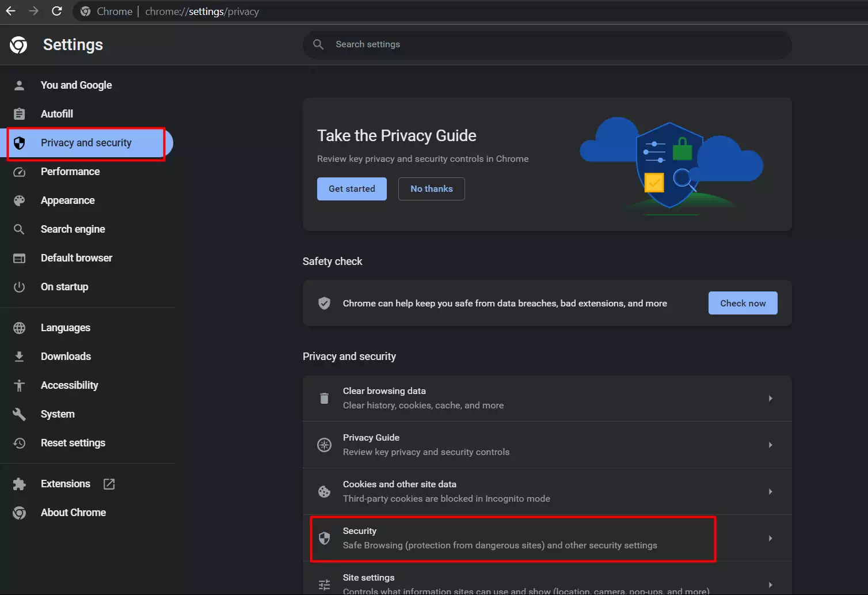
Task: Expand the Security row arrow
Action: pos(770,538)
